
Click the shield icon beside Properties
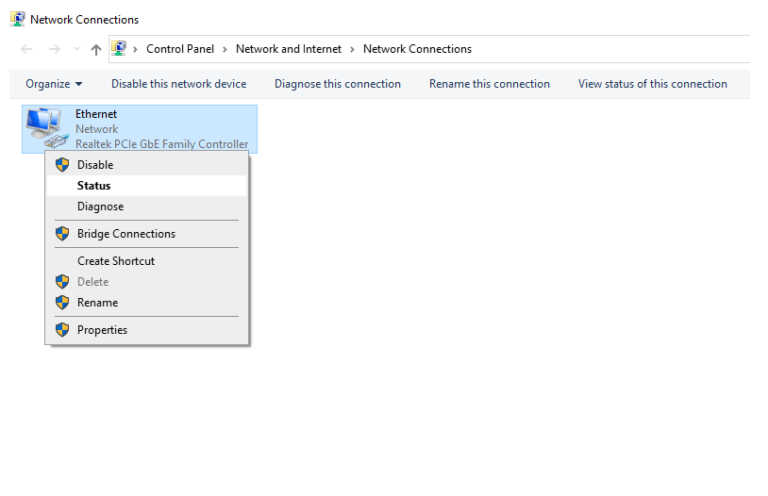click(62, 330)
